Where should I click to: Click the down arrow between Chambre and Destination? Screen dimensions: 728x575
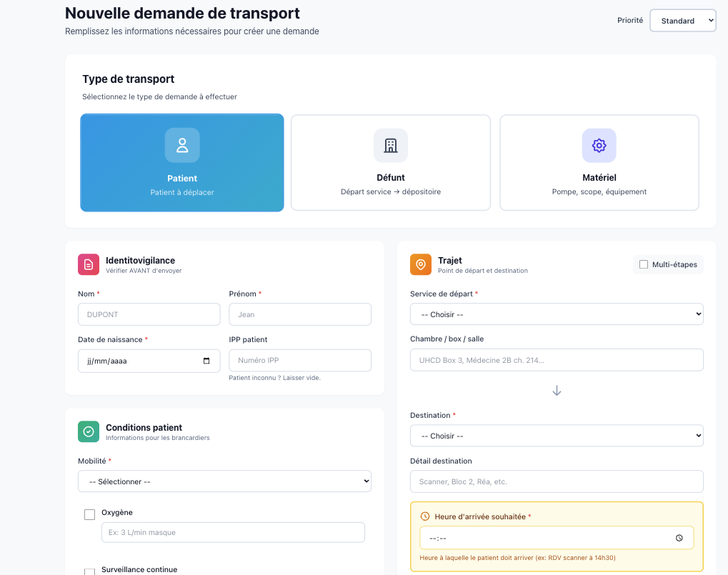557,390
